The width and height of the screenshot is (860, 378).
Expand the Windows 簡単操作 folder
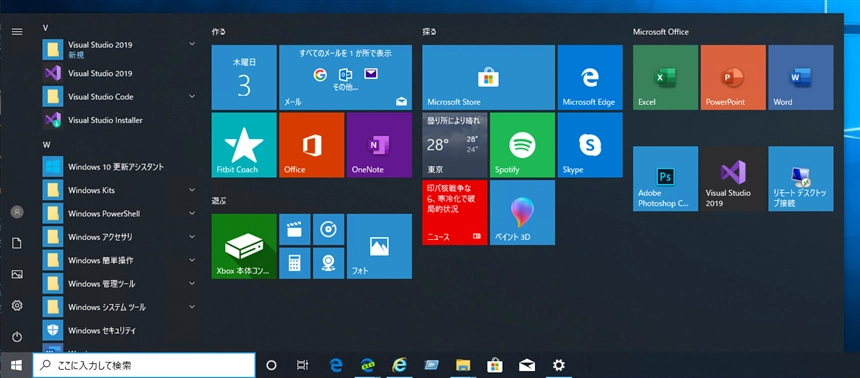click(121, 260)
